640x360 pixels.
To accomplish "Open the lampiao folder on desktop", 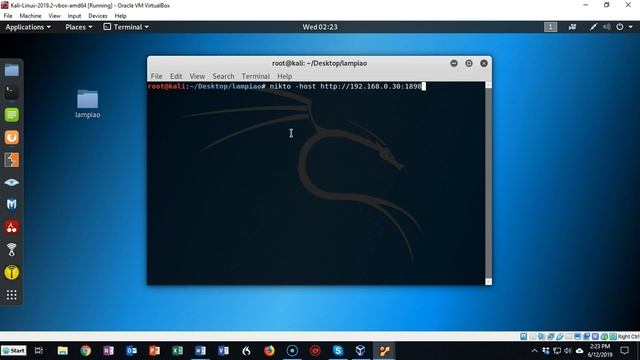I will [88, 104].
